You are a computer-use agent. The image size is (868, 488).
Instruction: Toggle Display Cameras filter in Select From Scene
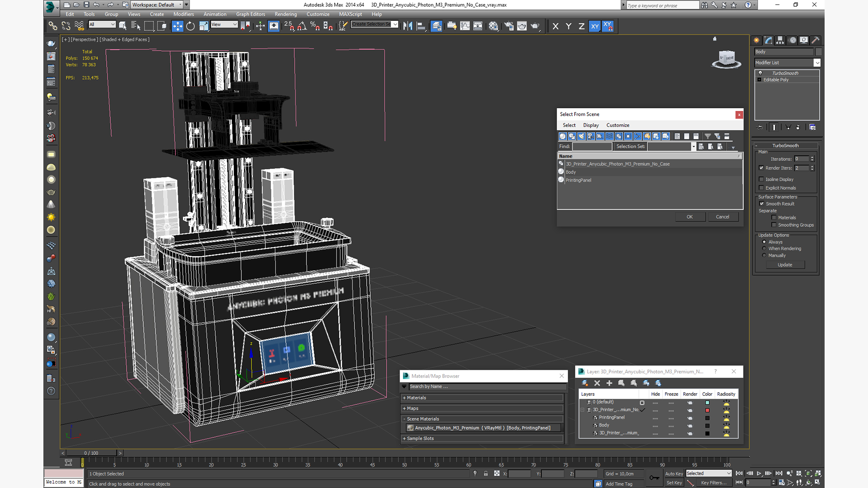coord(590,136)
